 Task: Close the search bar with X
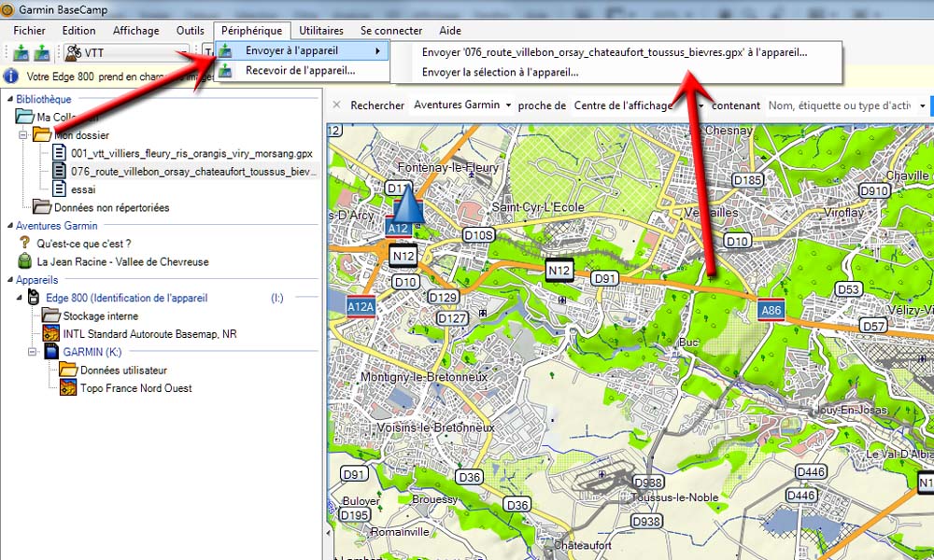[336, 105]
